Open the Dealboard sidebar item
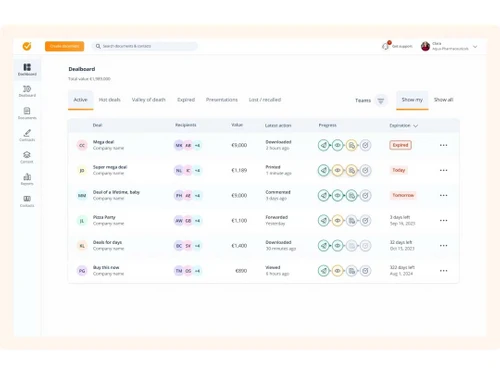This screenshot has height=375, width=500. [27, 91]
